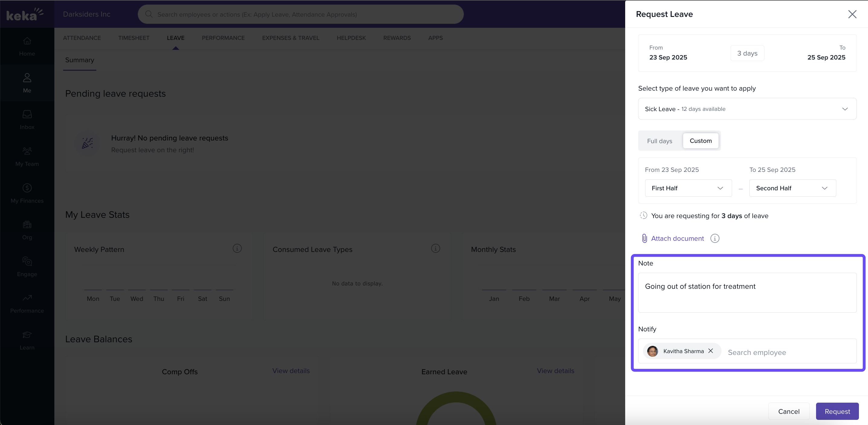Close the Request Leave panel
This screenshot has width=868, height=425.
pos(852,14)
